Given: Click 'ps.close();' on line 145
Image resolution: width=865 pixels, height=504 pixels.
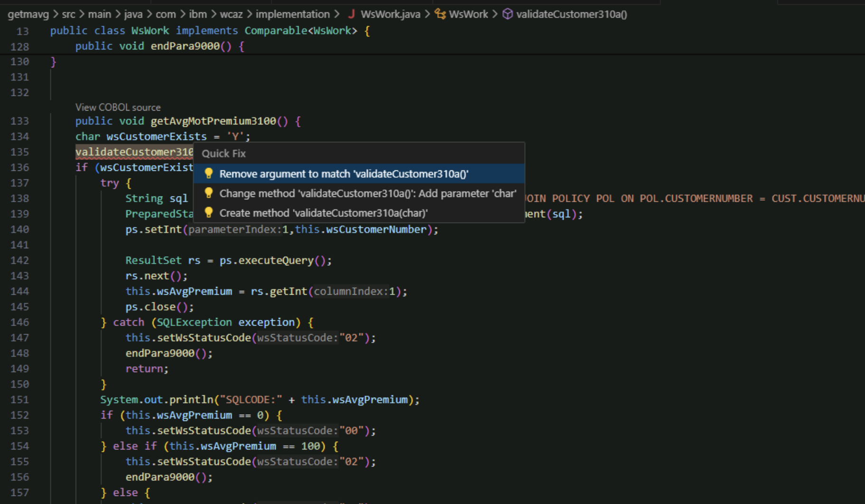Looking at the screenshot, I should point(160,307).
